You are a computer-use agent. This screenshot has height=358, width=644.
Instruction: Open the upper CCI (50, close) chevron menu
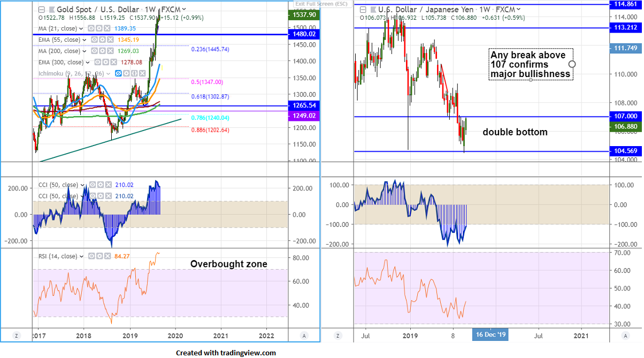click(x=82, y=185)
